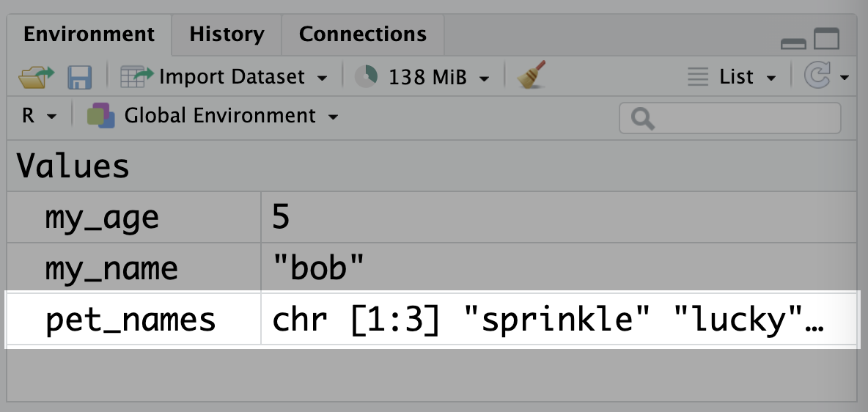Open the List view dropdown arrow

(x=771, y=78)
